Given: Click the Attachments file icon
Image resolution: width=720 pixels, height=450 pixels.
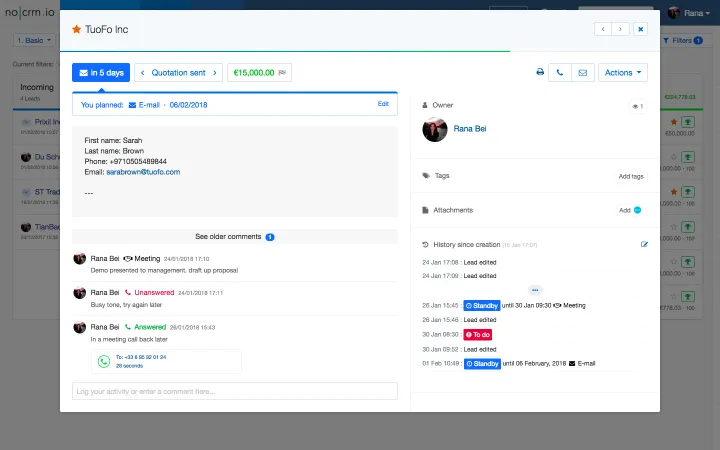Looking at the screenshot, I should point(425,210).
